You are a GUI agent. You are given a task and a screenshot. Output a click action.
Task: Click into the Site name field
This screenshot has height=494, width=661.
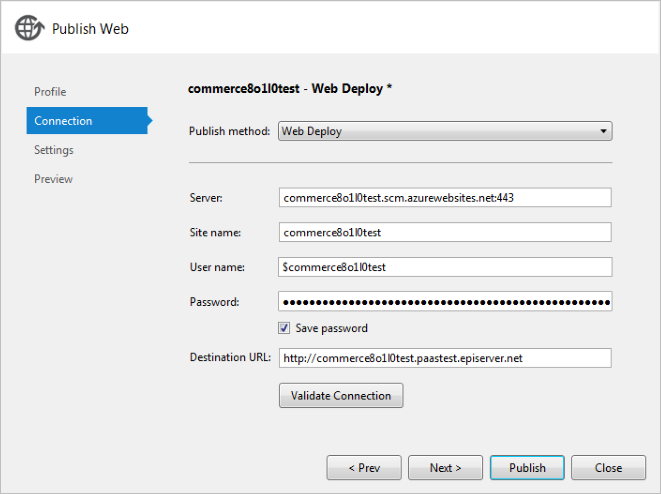click(445, 232)
